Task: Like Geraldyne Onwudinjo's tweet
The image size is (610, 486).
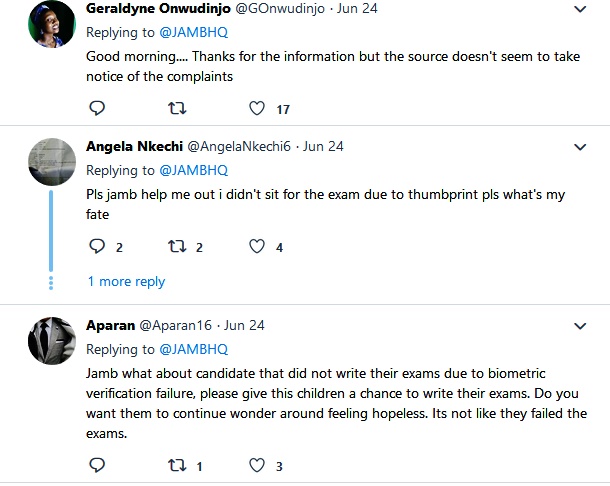Action: click(257, 108)
